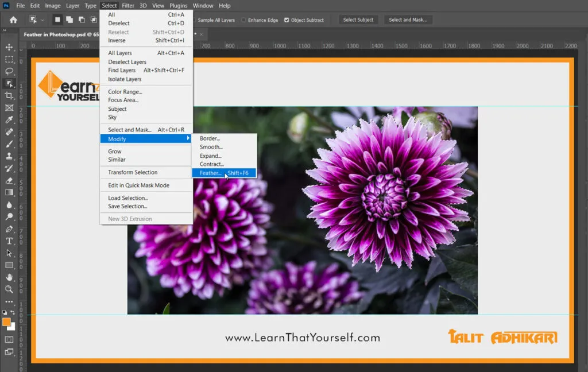588x372 pixels.
Task: Click the Select Subject button
Action: click(358, 20)
